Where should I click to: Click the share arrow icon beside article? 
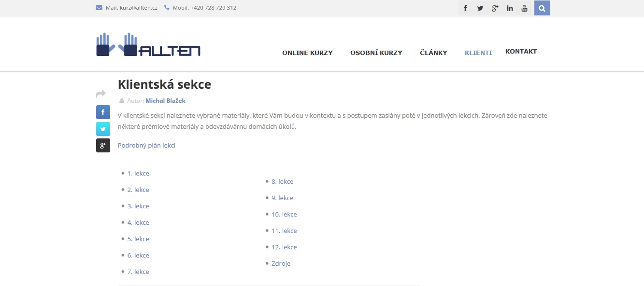tap(100, 94)
